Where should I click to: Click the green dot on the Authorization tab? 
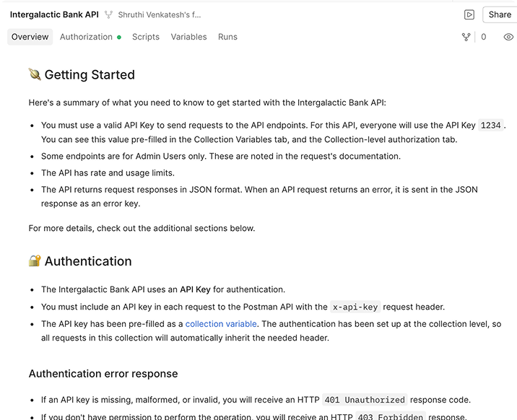(x=119, y=37)
